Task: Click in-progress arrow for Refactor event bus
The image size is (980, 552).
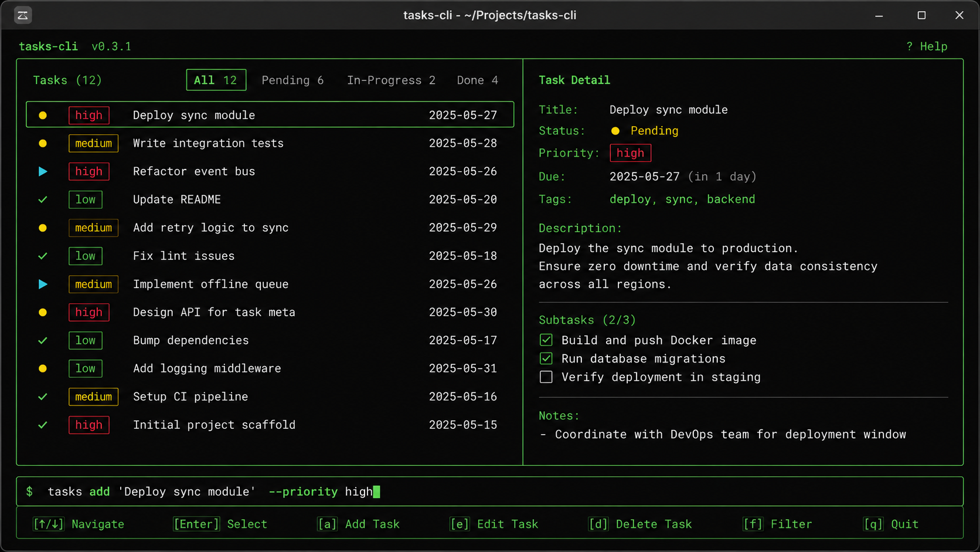Action: tap(43, 172)
